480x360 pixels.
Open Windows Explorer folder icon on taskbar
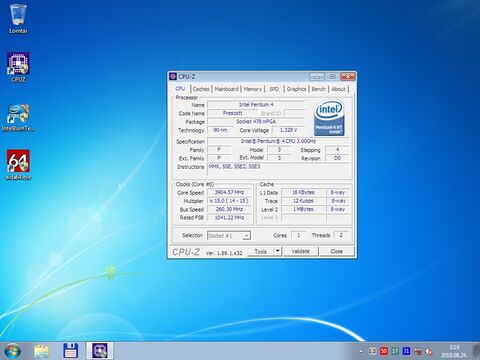tap(42, 351)
